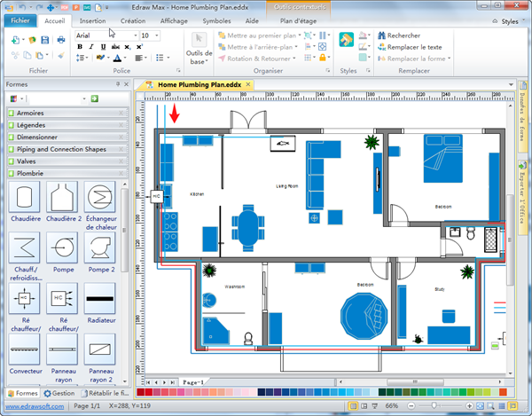The width and height of the screenshot is (532, 416).
Task: Click the large Styles theme icon
Action: [x=346, y=40]
